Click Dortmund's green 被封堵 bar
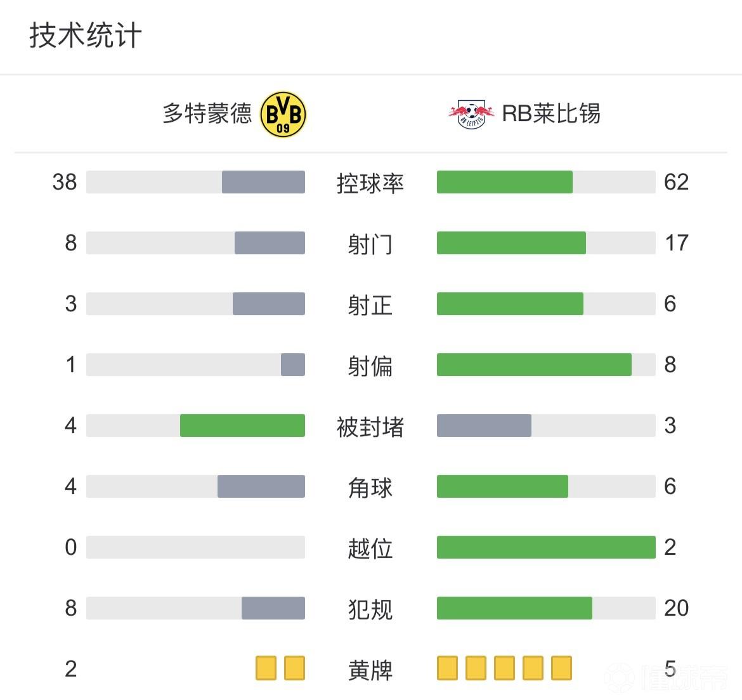Image resolution: width=742 pixels, height=700 pixels. point(242,425)
